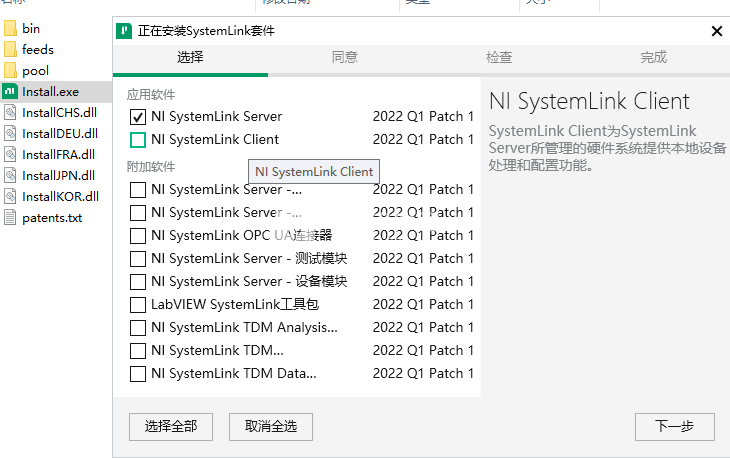
Task: Select the Install.exe file name
Action: 50,92
